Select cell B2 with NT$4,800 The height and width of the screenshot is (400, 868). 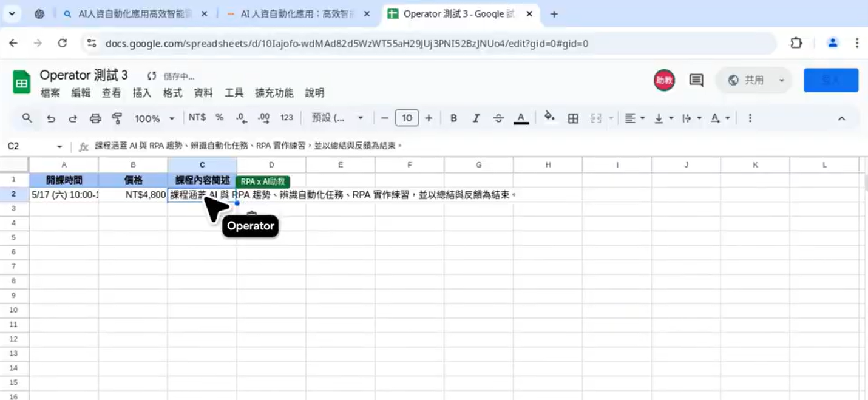tap(133, 195)
